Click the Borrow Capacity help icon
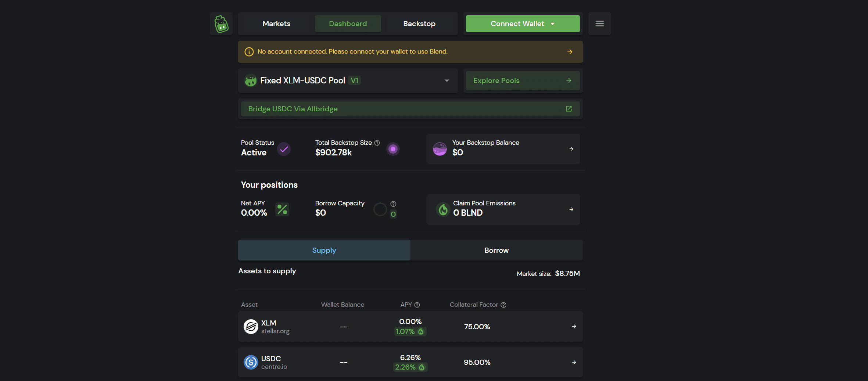Viewport: 868px width, 381px height. click(393, 204)
